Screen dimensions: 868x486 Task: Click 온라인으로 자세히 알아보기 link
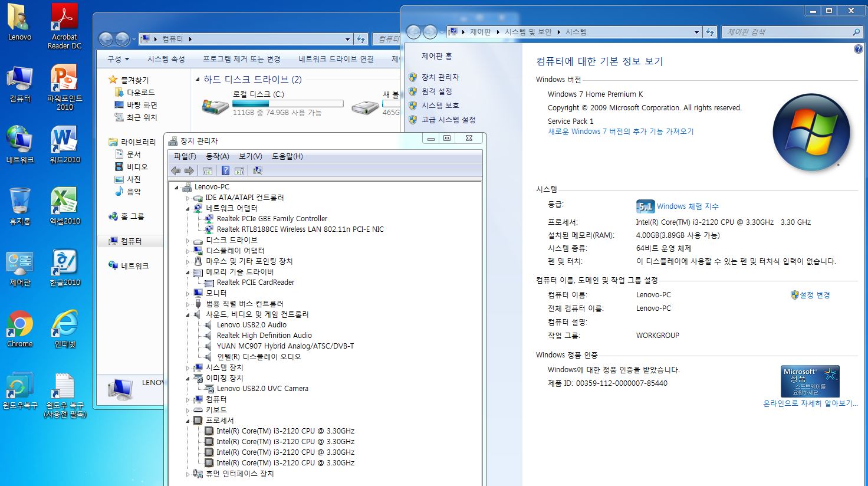(810, 403)
